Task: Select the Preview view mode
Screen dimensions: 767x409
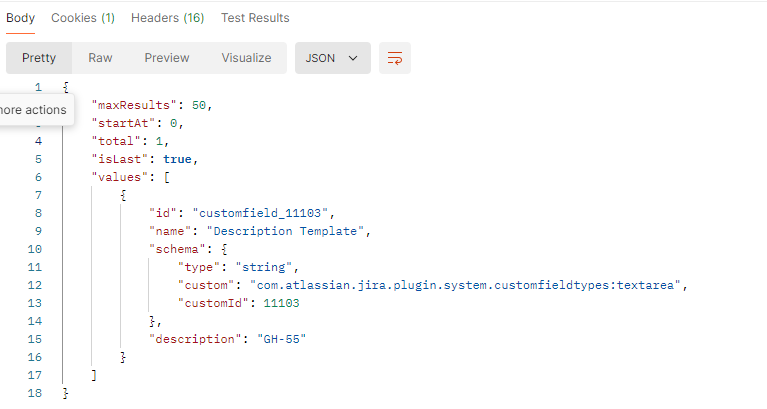Action: [x=166, y=58]
